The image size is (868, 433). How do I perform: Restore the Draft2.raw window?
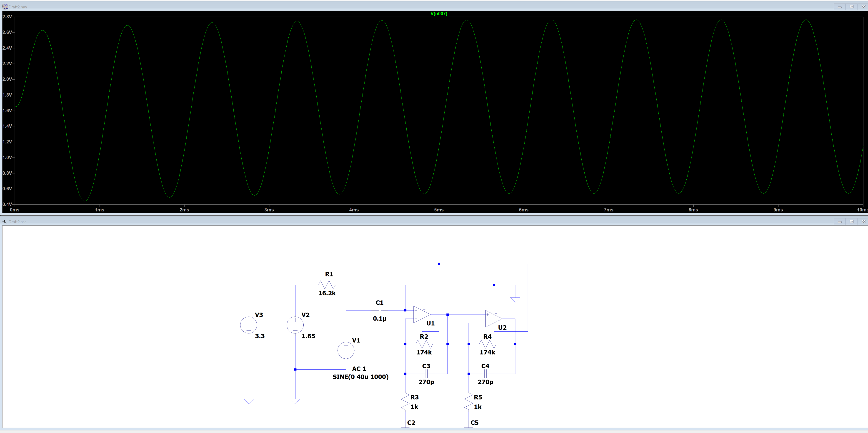851,6
